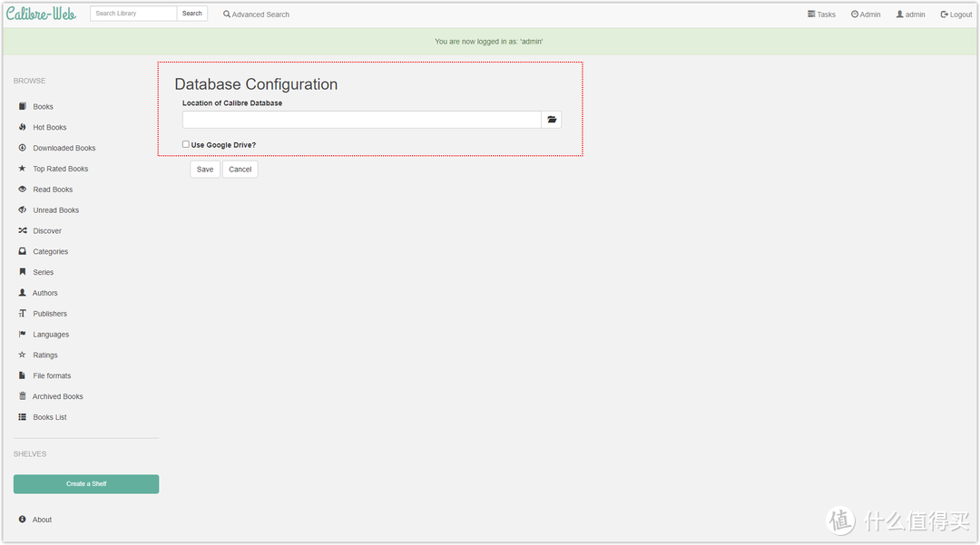The height and width of the screenshot is (545, 980).
Task: Click the About info icon
Action: [23, 519]
